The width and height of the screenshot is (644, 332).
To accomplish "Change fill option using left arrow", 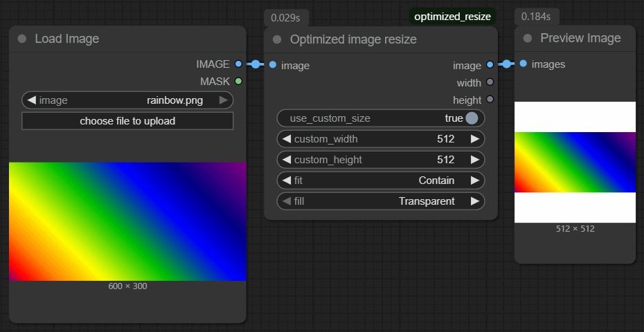I will [287, 201].
